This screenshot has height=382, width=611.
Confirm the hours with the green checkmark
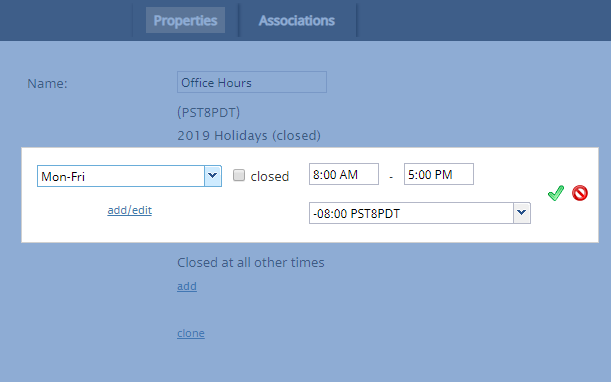[555, 193]
